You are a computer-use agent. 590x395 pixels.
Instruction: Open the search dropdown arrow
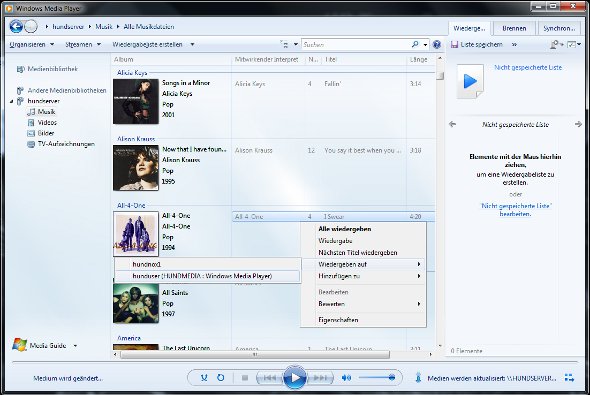click(425, 45)
